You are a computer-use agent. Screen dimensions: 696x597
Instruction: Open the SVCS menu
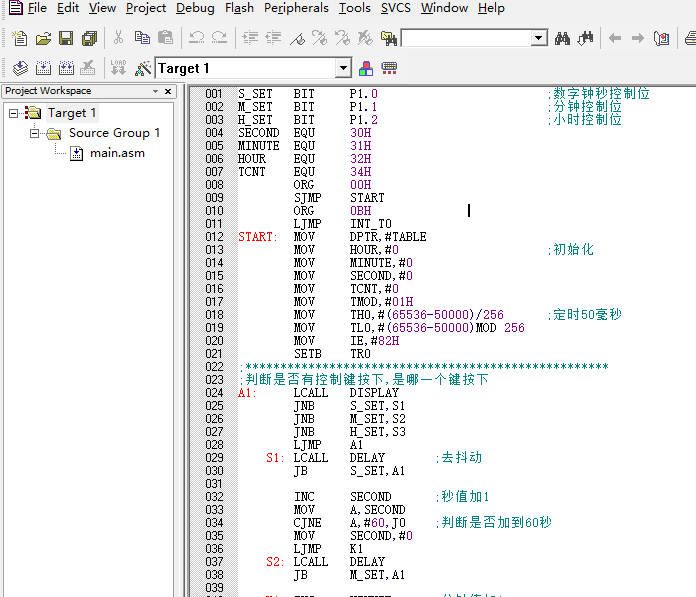click(395, 8)
